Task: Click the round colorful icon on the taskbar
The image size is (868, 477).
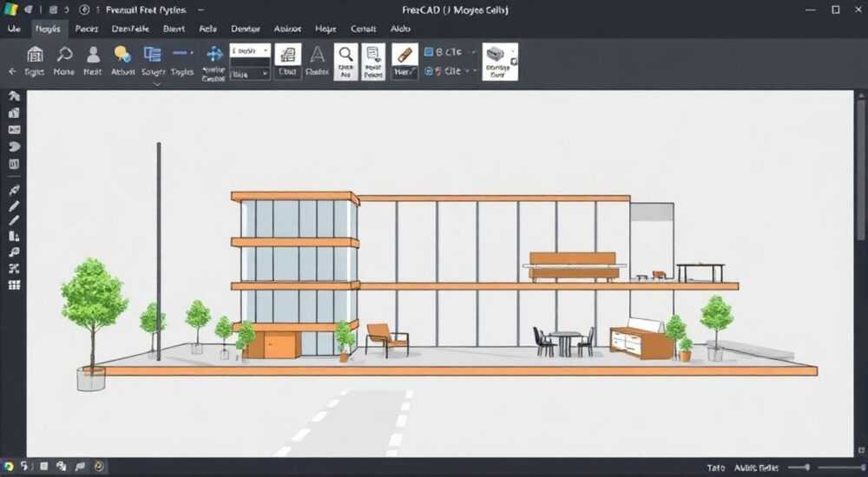Action: point(9,467)
